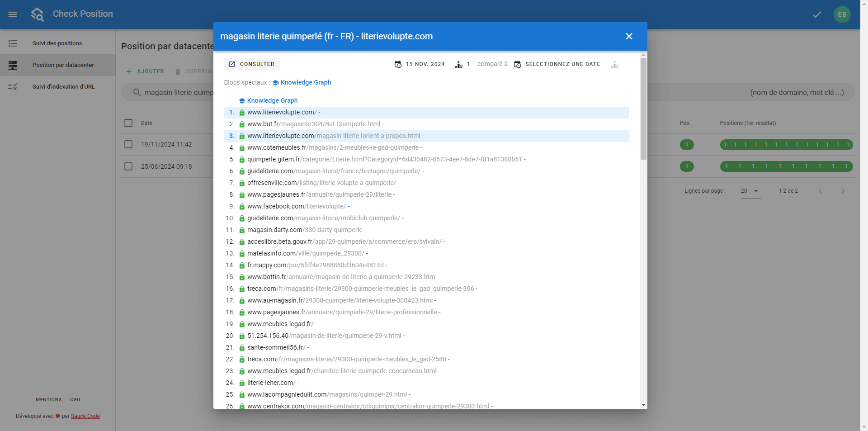
Task: Open result 2 www.but.fr Quimperle link
Action: [x=314, y=124]
